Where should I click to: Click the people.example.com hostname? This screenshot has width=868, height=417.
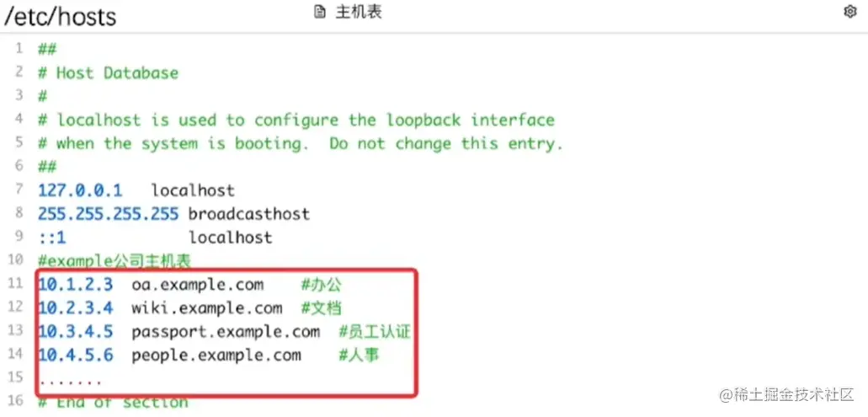216,356
